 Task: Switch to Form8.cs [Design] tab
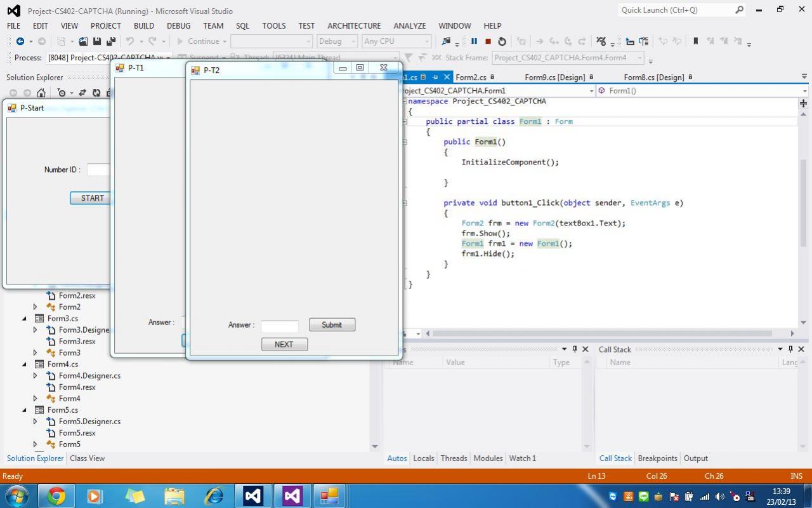point(654,77)
